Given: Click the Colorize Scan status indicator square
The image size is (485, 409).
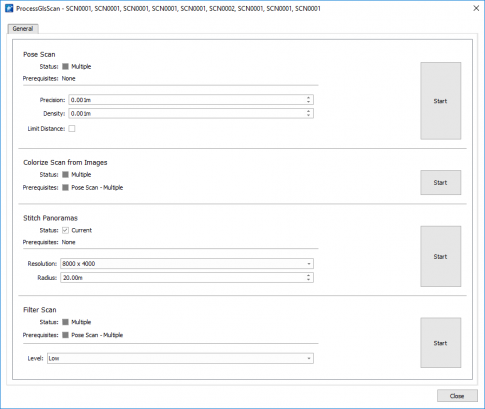Looking at the screenshot, I should (x=65, y=175).
